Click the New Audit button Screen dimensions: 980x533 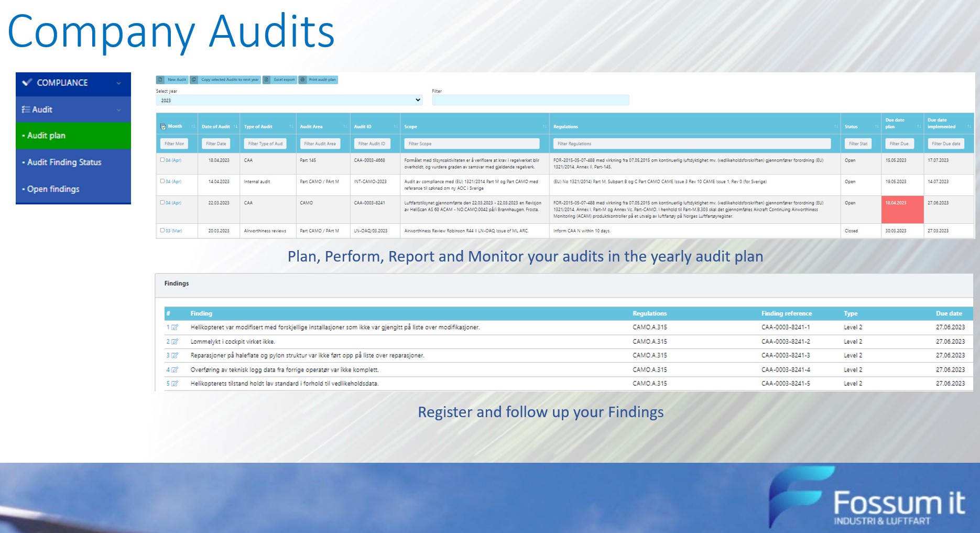(172, 80)
